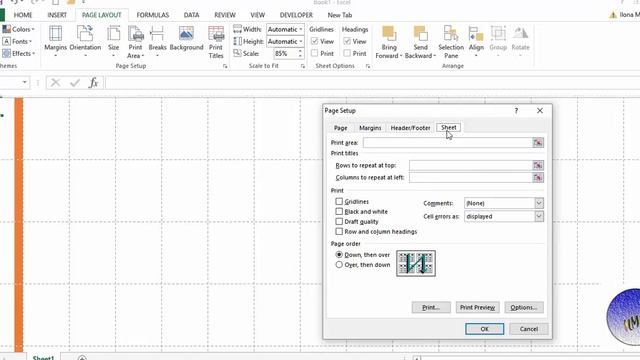Open theme Fonts menu
The width and height of the screenshot is (640, 360).
[17, 41]
